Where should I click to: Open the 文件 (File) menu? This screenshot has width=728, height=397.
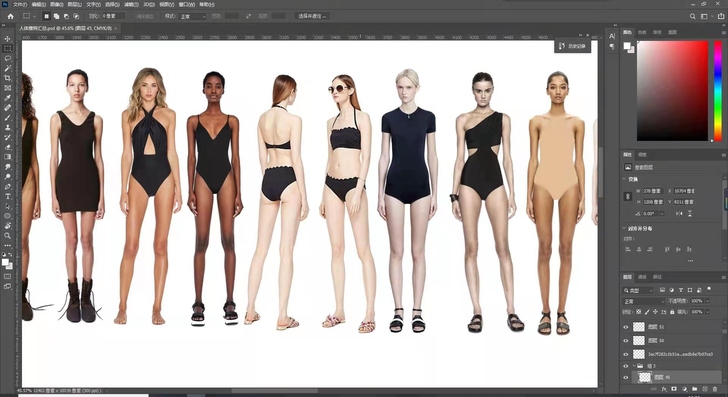pos(19,4)
